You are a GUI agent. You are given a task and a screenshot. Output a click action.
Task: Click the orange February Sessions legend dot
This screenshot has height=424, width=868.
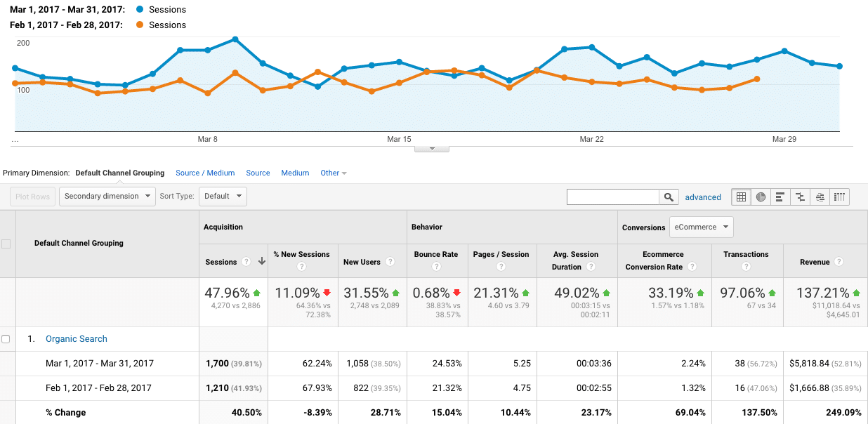pyautogui.click(x=140, y=25)
